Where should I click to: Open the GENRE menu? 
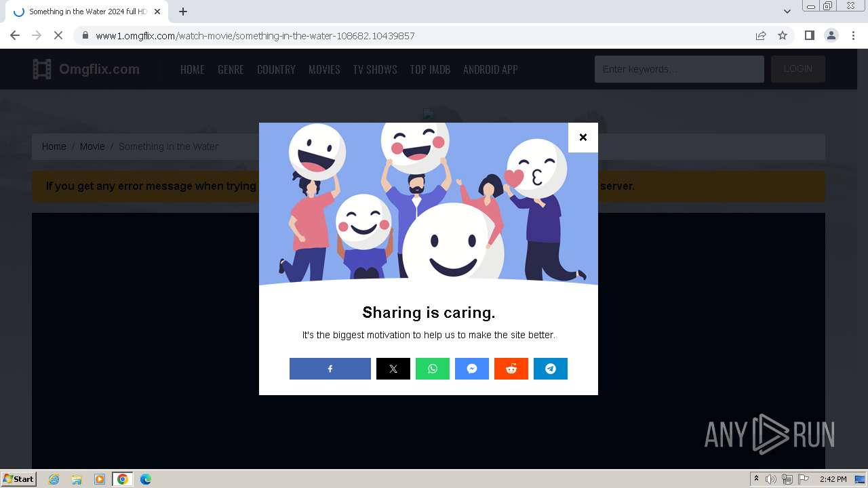[231, 69]
